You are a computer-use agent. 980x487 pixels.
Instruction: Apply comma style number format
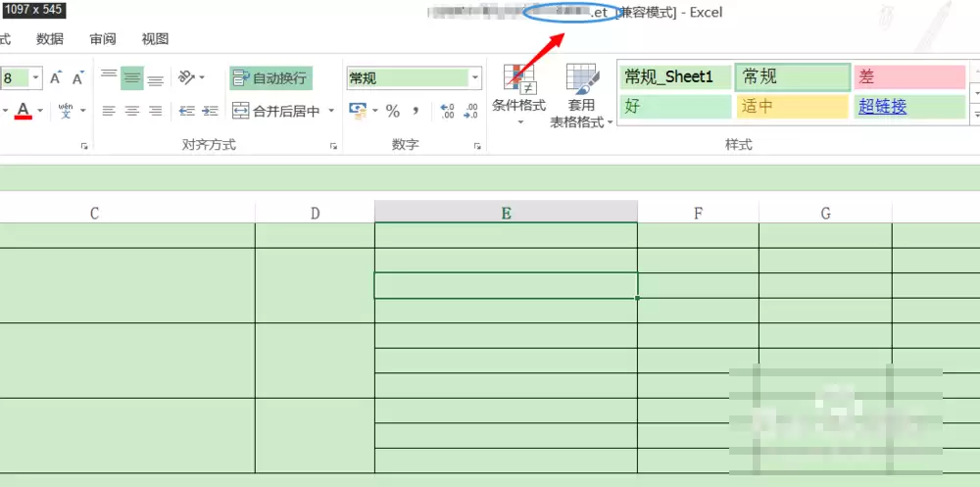coord(415,112)
